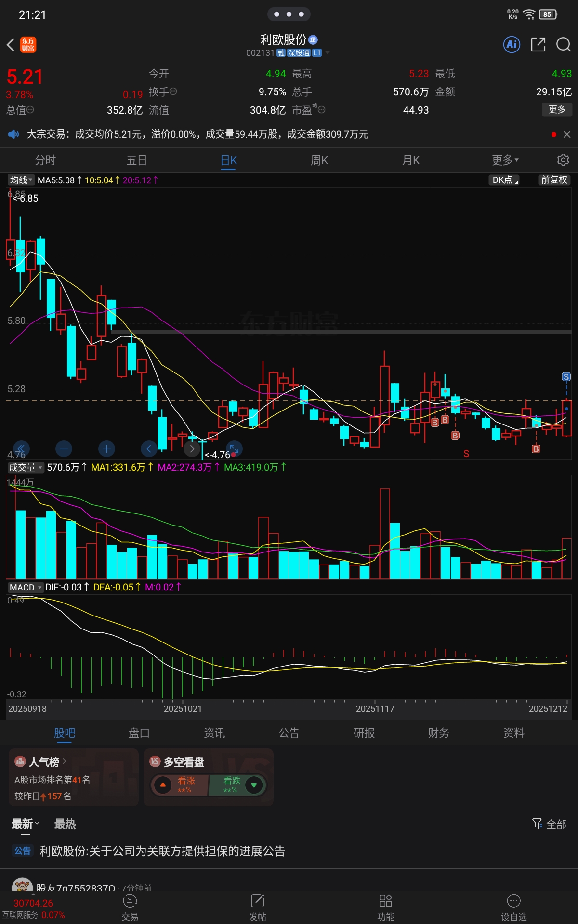Screen dimensions: 578x924
Task: Switch to 月K monthly tab
Action: click(x=411, y=160)
